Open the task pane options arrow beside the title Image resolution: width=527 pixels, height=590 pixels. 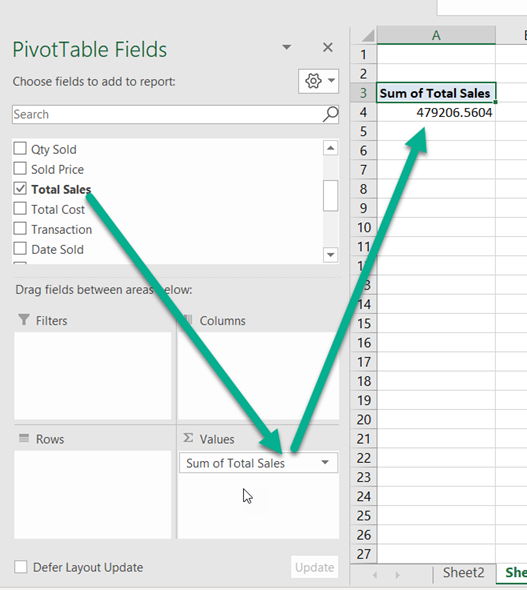[287, 47]
